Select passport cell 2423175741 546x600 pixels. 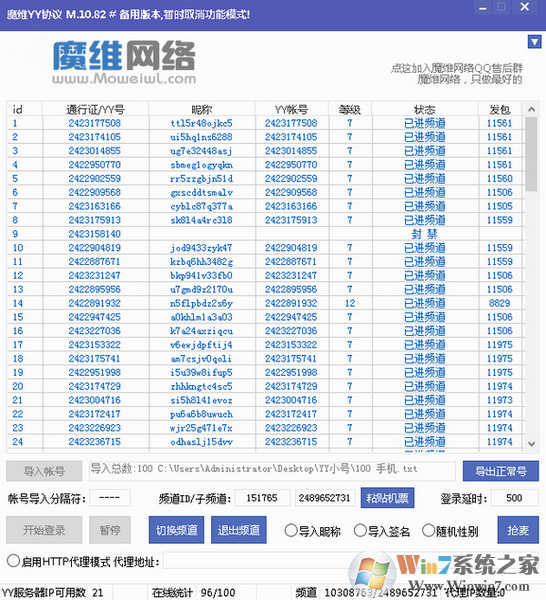pos(95,359)
